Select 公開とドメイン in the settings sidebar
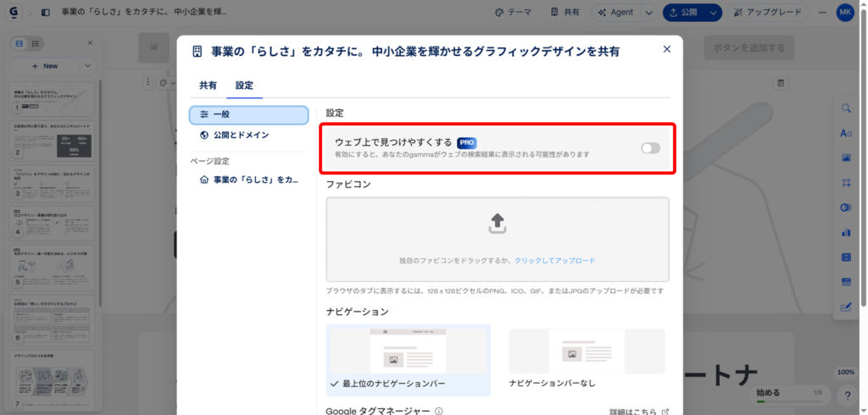 click(248, 135)
